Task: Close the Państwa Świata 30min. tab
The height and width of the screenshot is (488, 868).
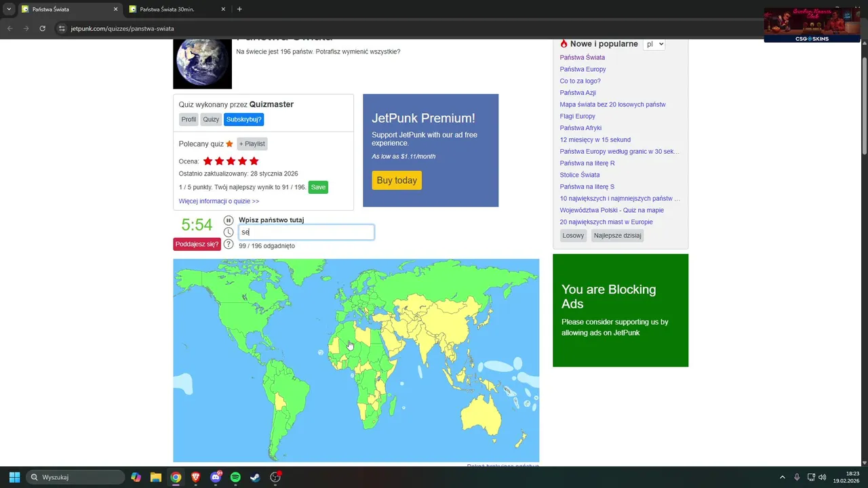Action: (223, 9)
